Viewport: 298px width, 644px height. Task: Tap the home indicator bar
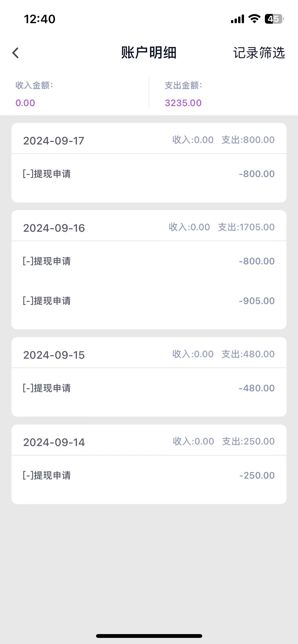149,636
